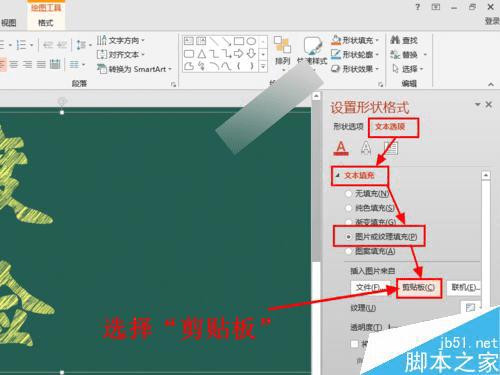This screenshot has width=500, height=375.
Task: Apply right text alignment
Action: pos(28,64)
